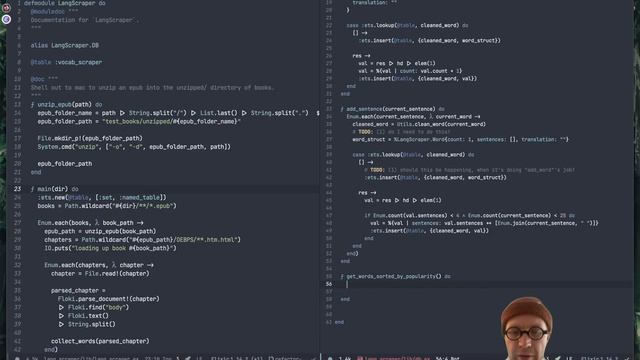The height and width of the screenshot is (360, 640).
Task: Click 'Floki.parse_document!(chapter)' line
Action: pos(109,299)
